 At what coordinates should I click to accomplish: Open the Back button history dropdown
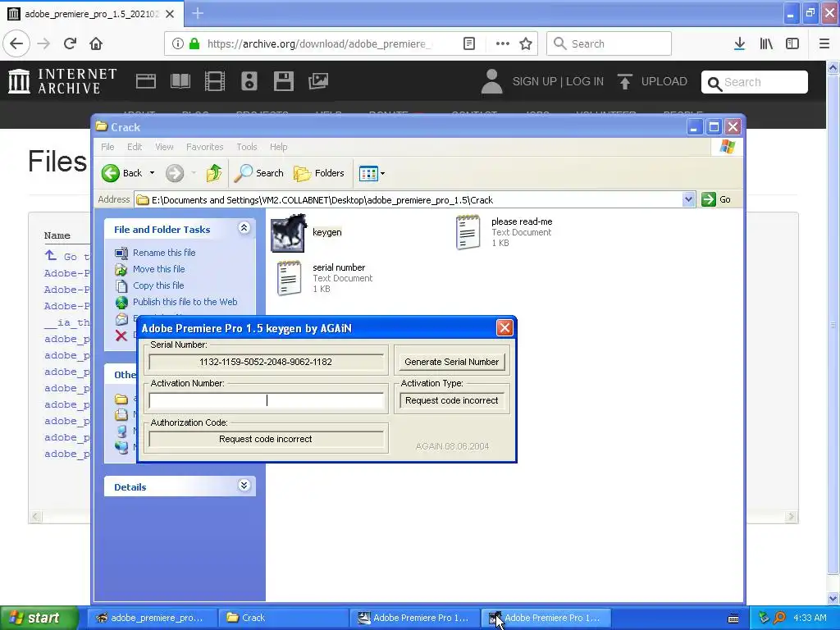coord(152,173)
